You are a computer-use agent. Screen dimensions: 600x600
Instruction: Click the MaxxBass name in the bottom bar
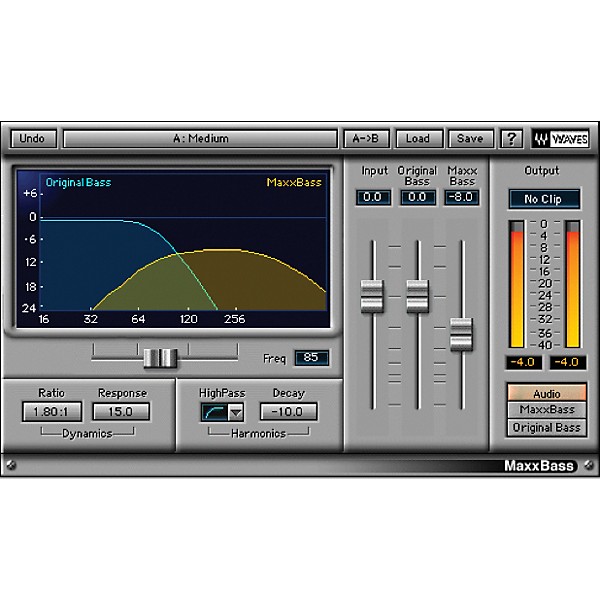[x=539, y=466]
